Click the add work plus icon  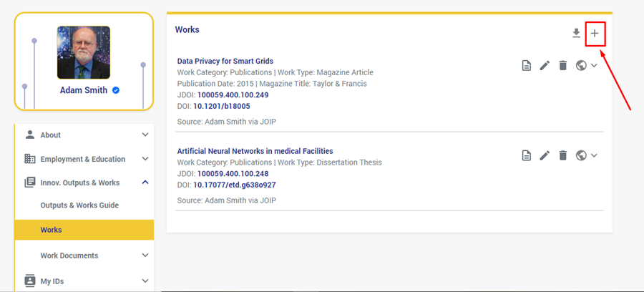pyautogui.click(x=595, y=34)
